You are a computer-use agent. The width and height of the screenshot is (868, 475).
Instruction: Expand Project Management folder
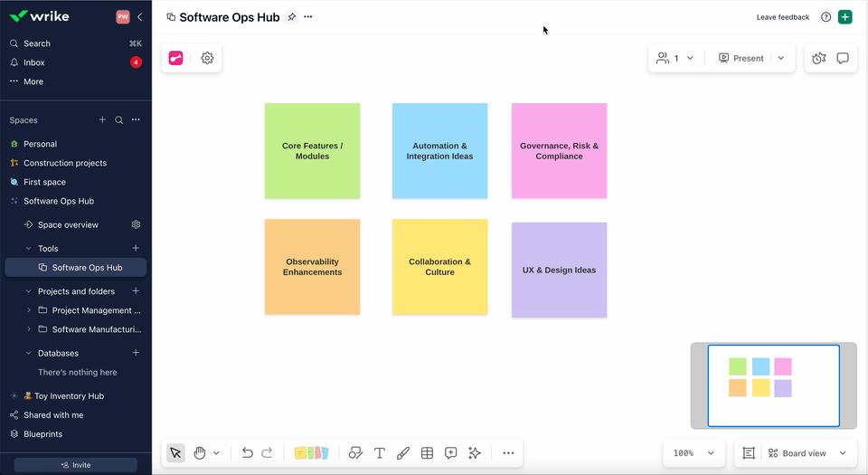[x=29, y=310]
